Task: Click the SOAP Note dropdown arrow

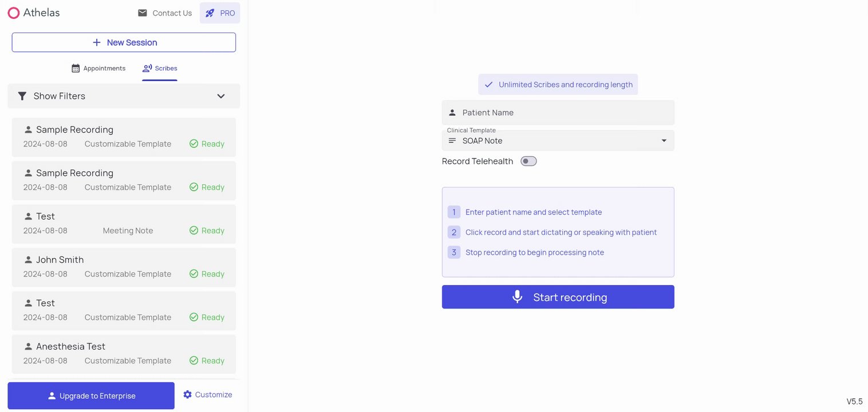Action: [664, 141]
